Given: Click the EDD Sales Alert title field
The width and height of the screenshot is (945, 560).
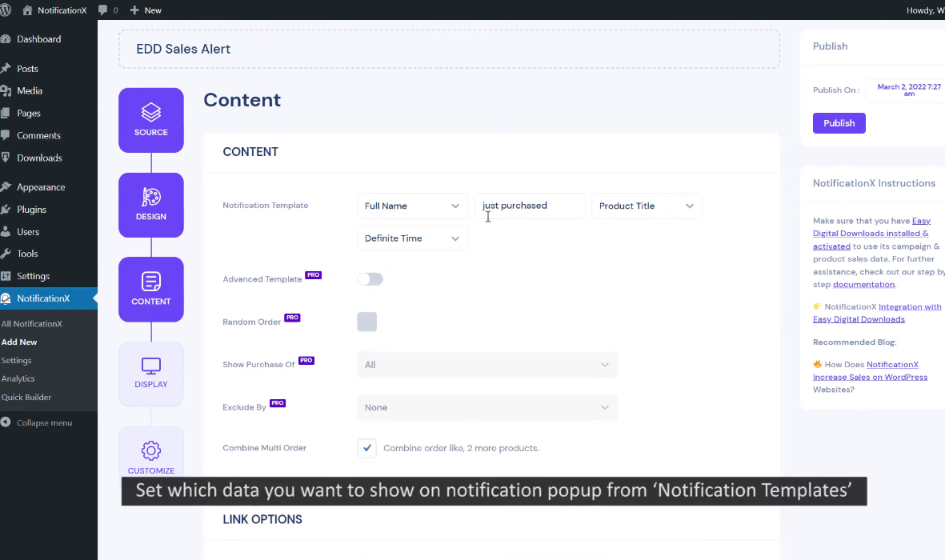Looking at the screenshot, I should tap(448, 49).
